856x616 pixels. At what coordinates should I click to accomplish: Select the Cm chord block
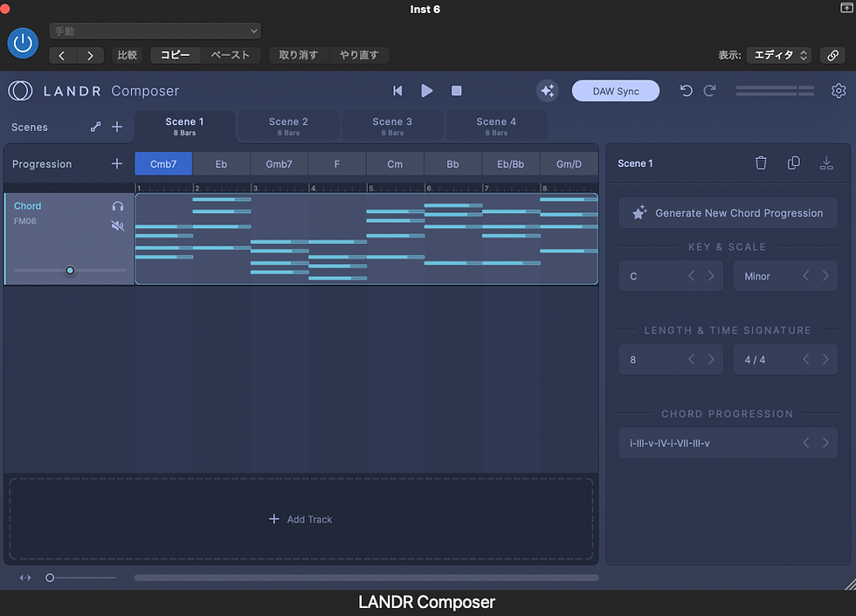(x=395, y=164)
